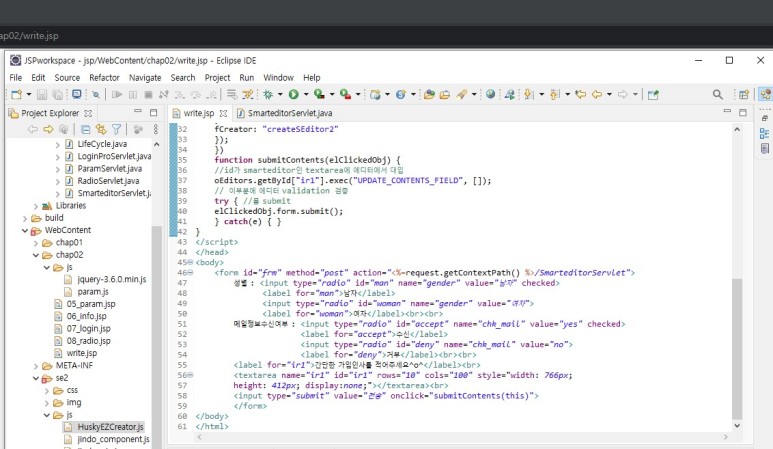Click the Save All toolbar icon
Image resolution: width=773 pixels, height=449 pixels.
coord(58,95)
